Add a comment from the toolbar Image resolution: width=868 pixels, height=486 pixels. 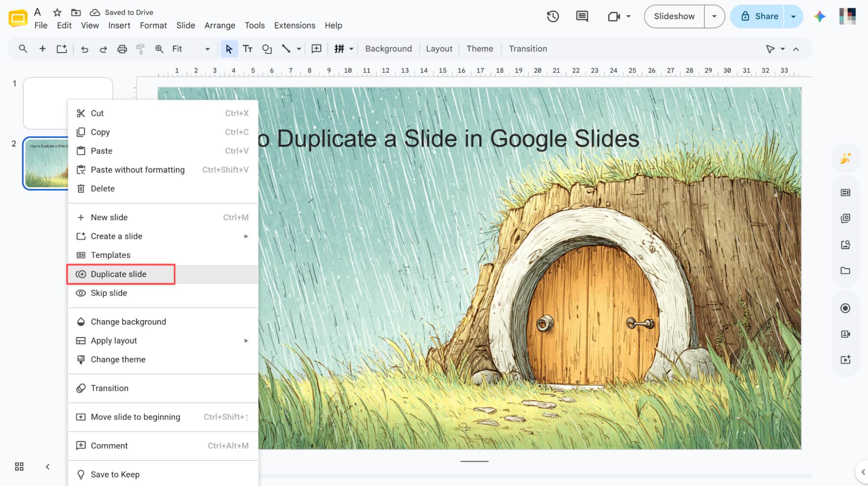point(317,49)
